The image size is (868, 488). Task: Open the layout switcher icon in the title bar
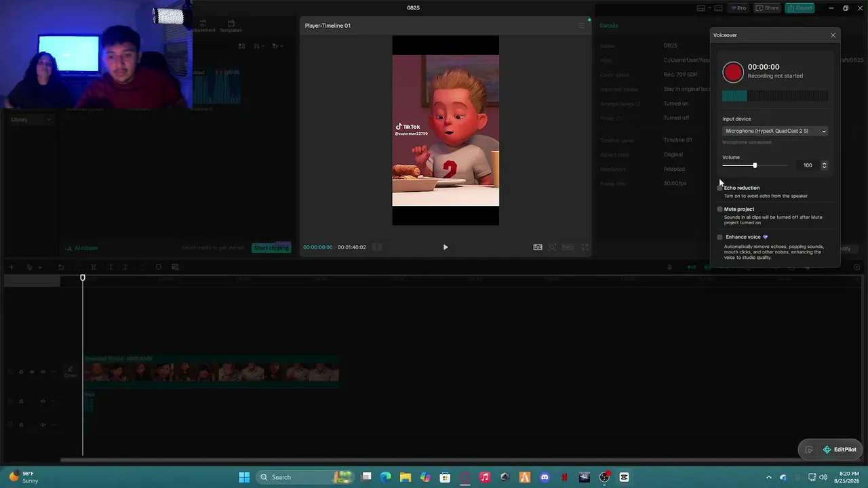(701, 8)
